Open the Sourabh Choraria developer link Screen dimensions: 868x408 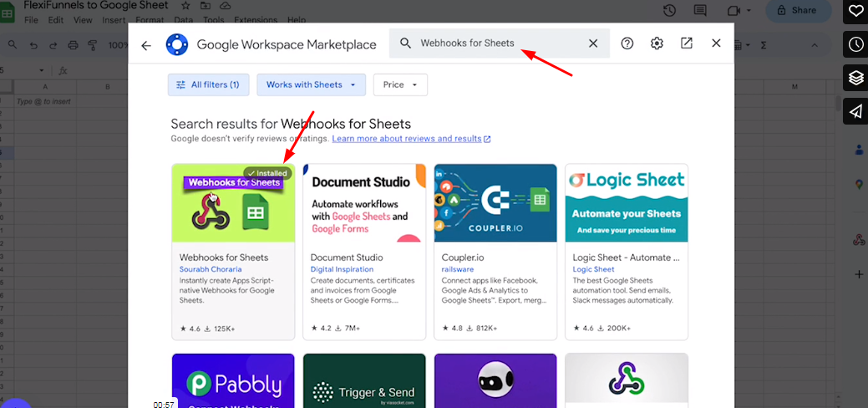pyautogui.click(x=211, y=269)
